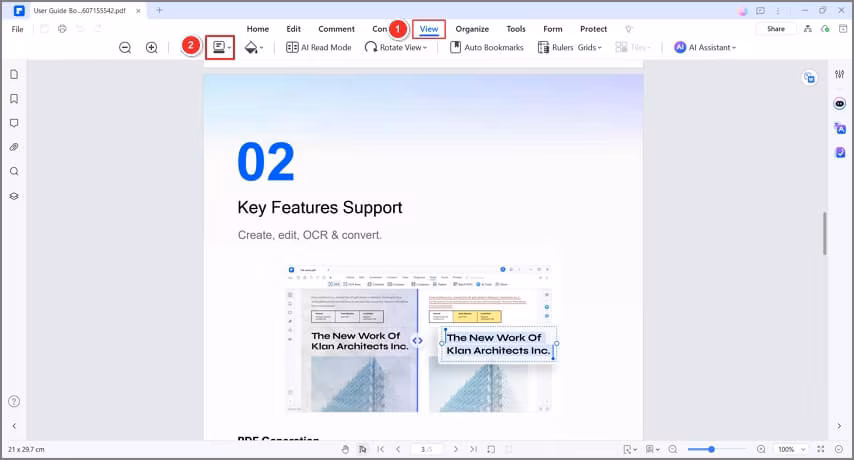Open the 100% zoom level dropdown

coord(788,450)
